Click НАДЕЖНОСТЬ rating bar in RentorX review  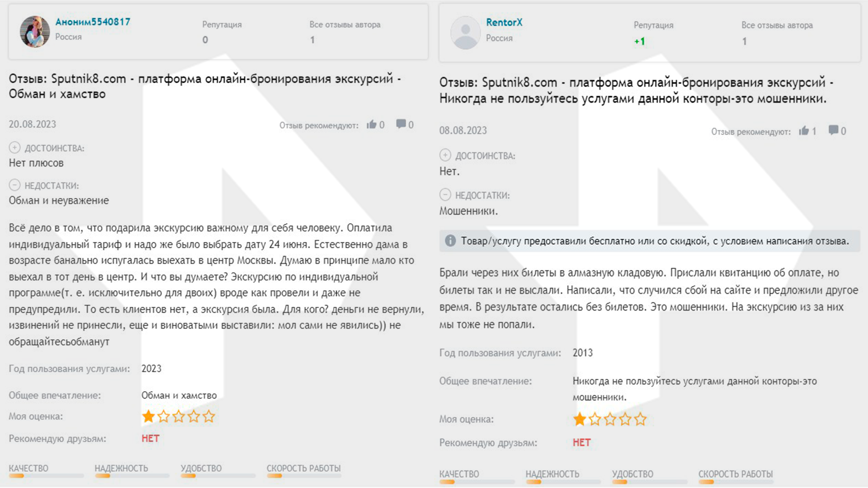tap(563, 482)
